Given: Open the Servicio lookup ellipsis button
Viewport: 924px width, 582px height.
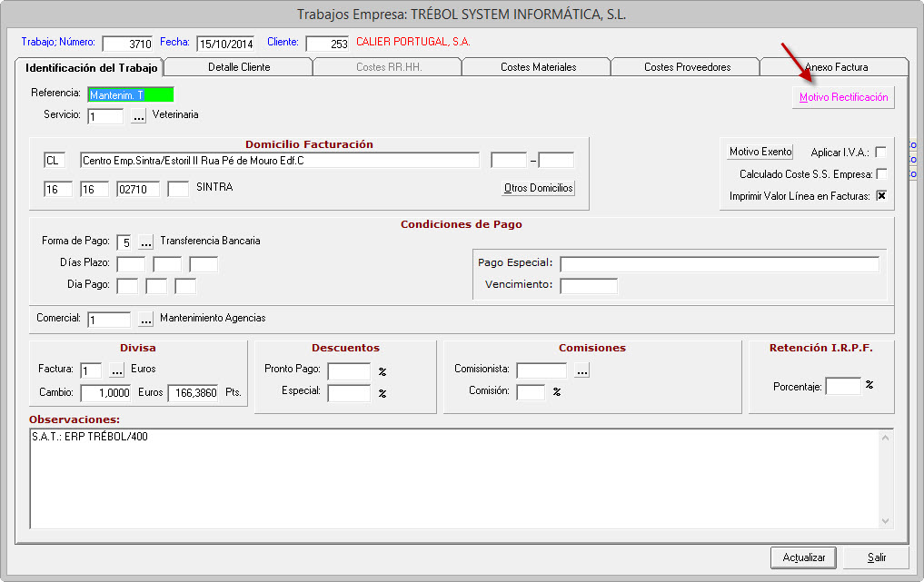Looking at the screenshot, I should [138, 116].
